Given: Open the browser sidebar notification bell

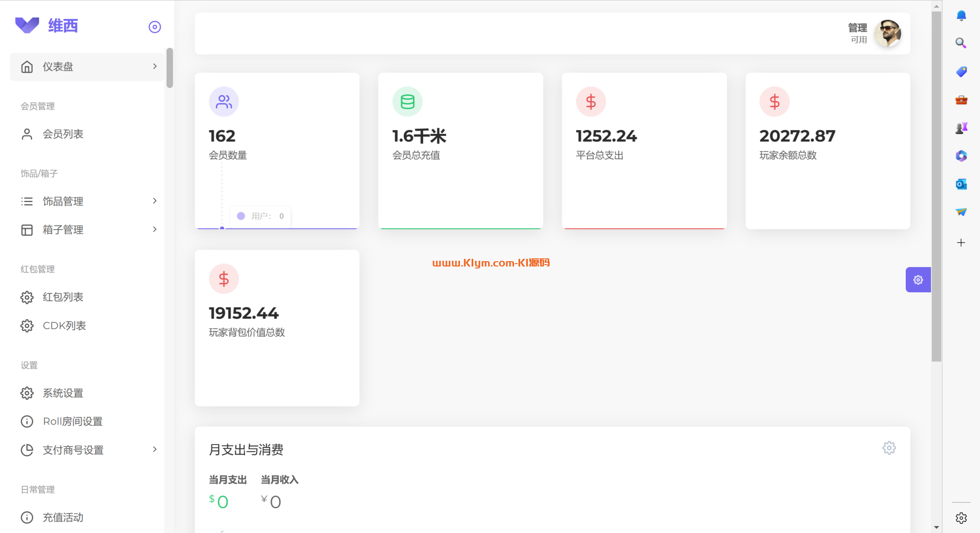Looking at the screenshot, I should pyautogui.click(x=961, y=15).
